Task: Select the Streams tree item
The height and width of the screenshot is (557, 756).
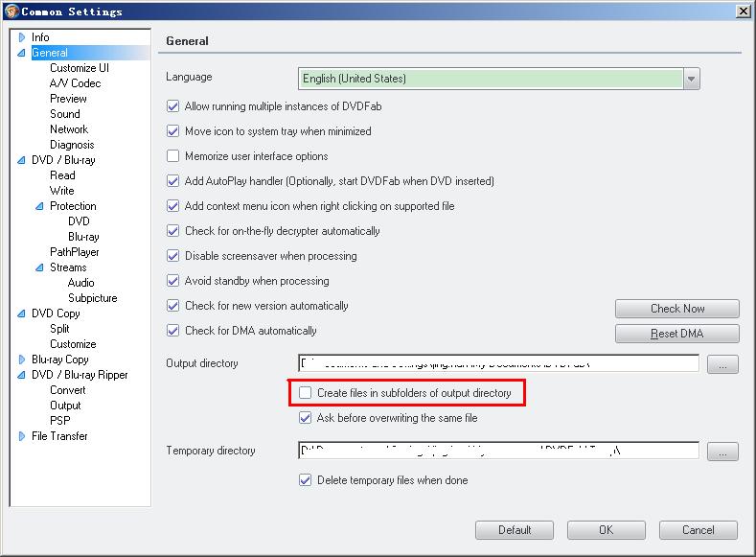Action: (68, 267)
